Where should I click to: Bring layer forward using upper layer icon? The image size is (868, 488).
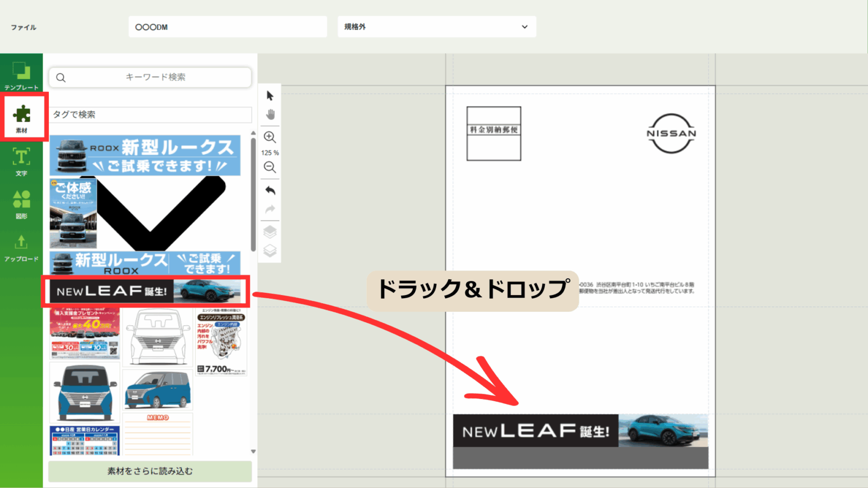pyautogui.click(x=270, y=232)
